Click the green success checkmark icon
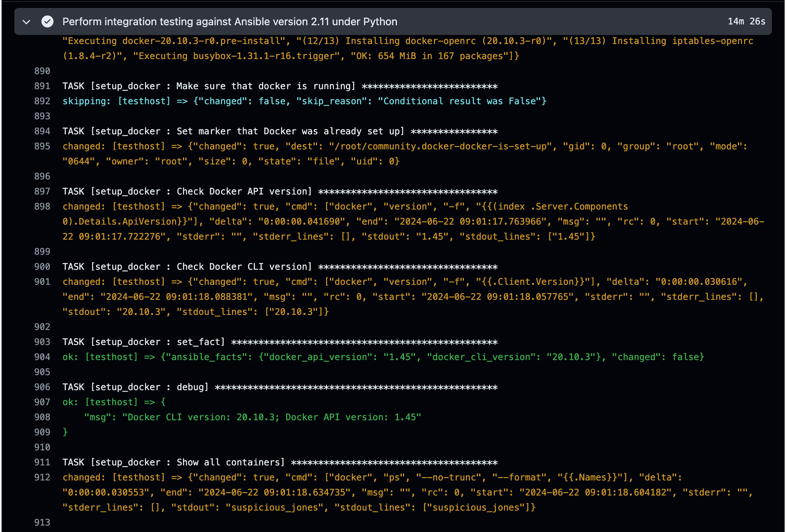The width and height of the screenshot is (787, 532). pyautogui.click(x=47, y=22)
